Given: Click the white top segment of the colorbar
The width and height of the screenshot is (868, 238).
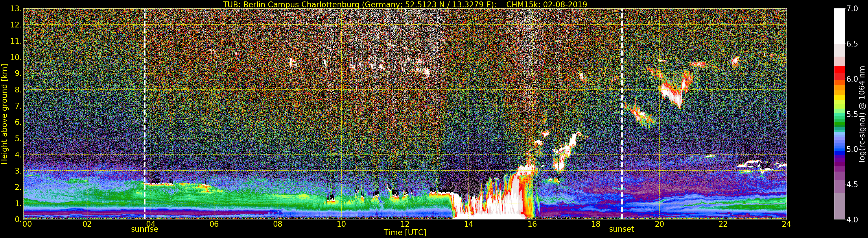Looking at the screenshot, I should [x=839, y=26].
